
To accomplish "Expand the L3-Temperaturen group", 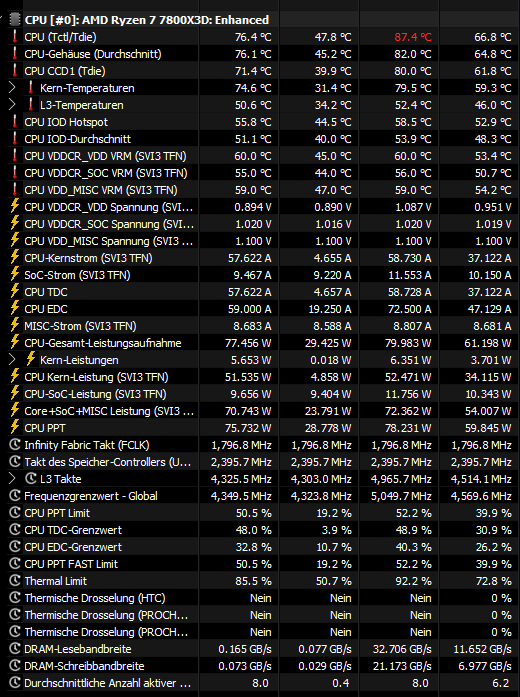I will click(x=12, y=104).
